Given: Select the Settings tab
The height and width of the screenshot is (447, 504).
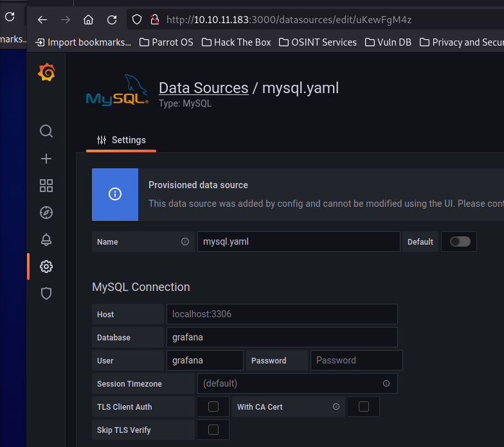Looking at the screenshot, I should pos(122,140).
